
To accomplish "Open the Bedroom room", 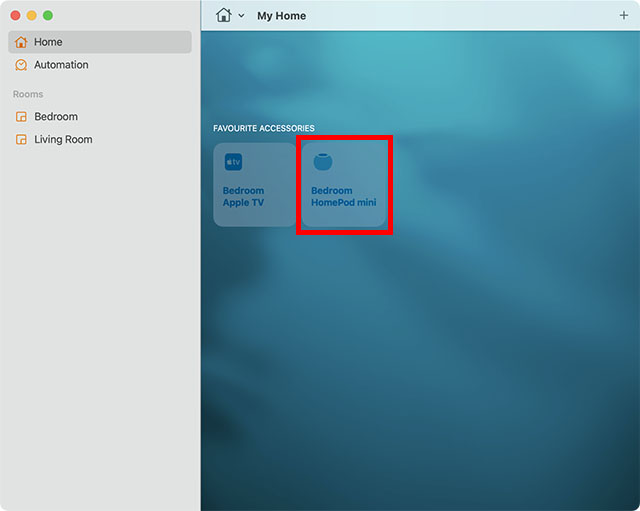I will [100, 117].
